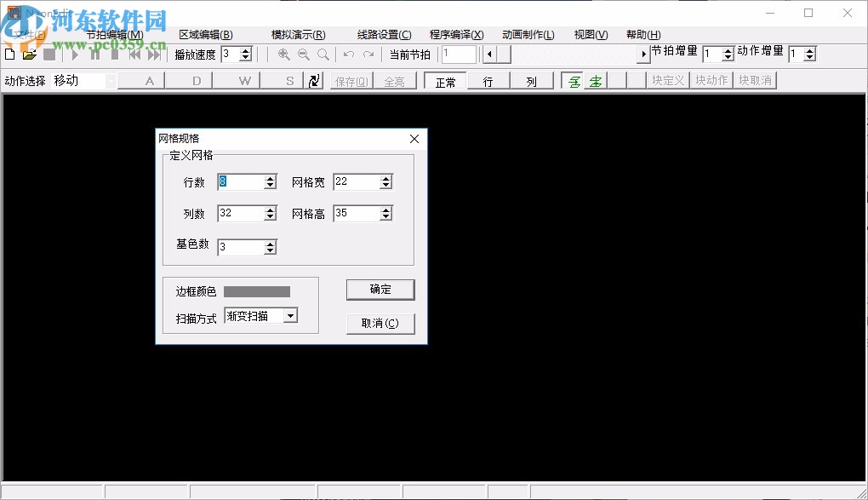Image resolution: width=868 pixels, height=500 pixels.
Task: Open a file using the Open folder icon
Action: [28, 54]
